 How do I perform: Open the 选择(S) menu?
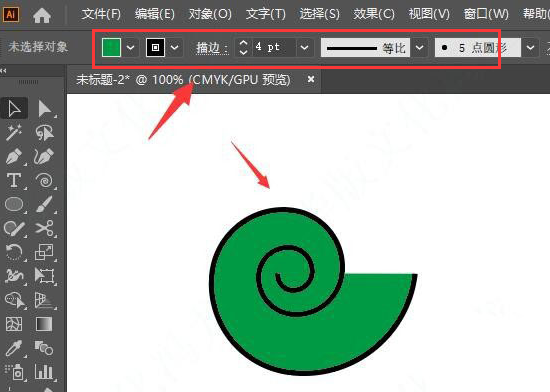pyautogui.click(x=320, y=14)
